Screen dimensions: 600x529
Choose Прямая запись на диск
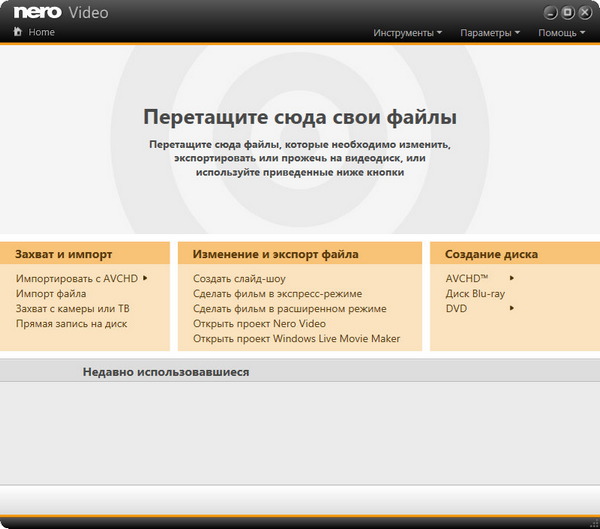coord(72,324)
